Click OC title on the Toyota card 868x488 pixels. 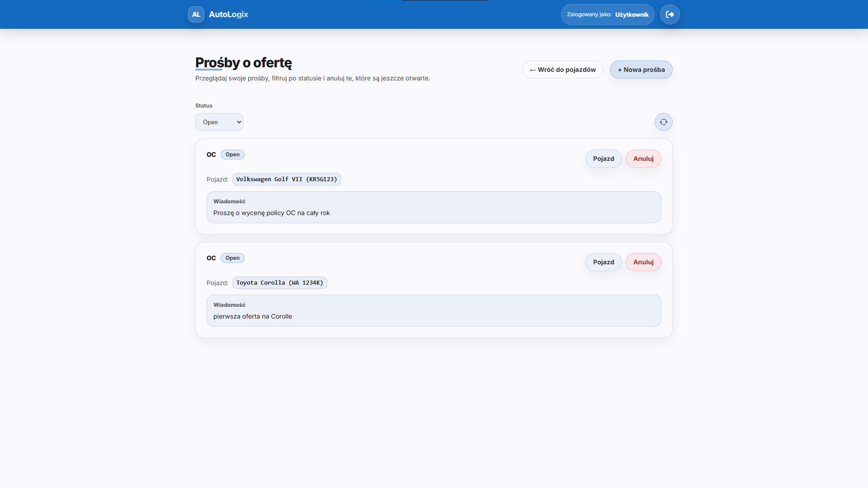pos(211,258)
